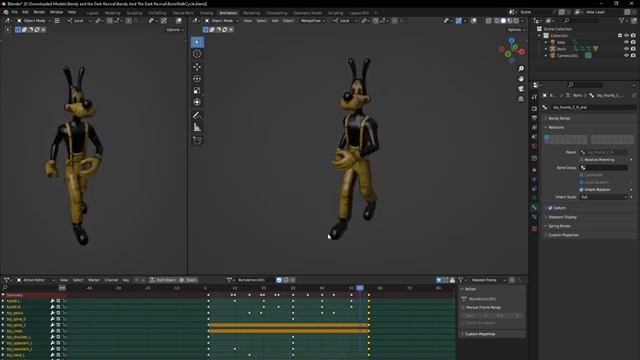Viewport: 640px width, 360px height.
Task: Open Options dropdown in left viewport
Action: point(175,30)
